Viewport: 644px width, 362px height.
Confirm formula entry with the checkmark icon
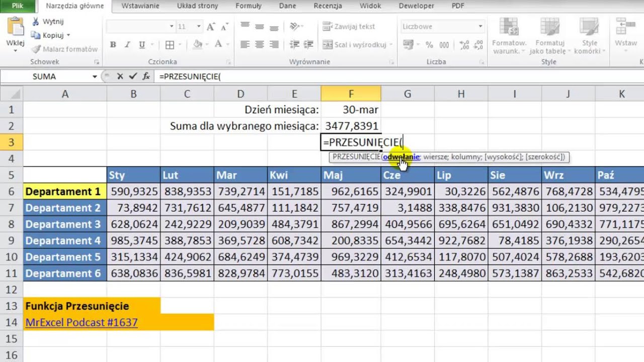coord(133,76)
